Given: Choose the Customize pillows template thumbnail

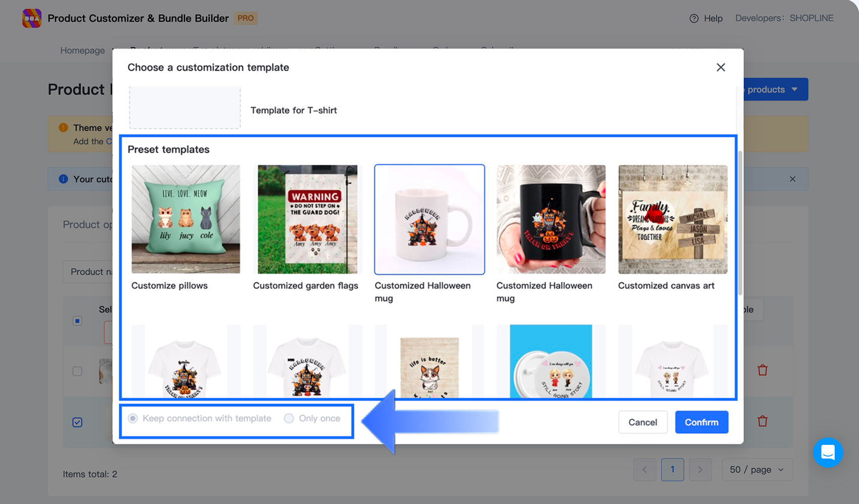Looking at the screenshot, I should [186, 219].
